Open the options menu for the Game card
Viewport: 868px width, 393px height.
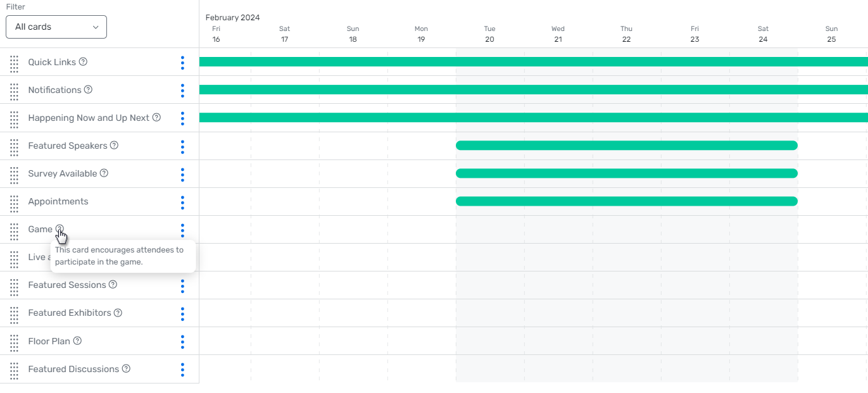click(182, 230)
